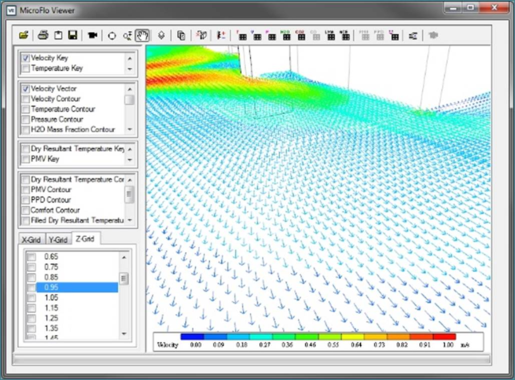Click the printer icon in toolbar

point(43,35)
